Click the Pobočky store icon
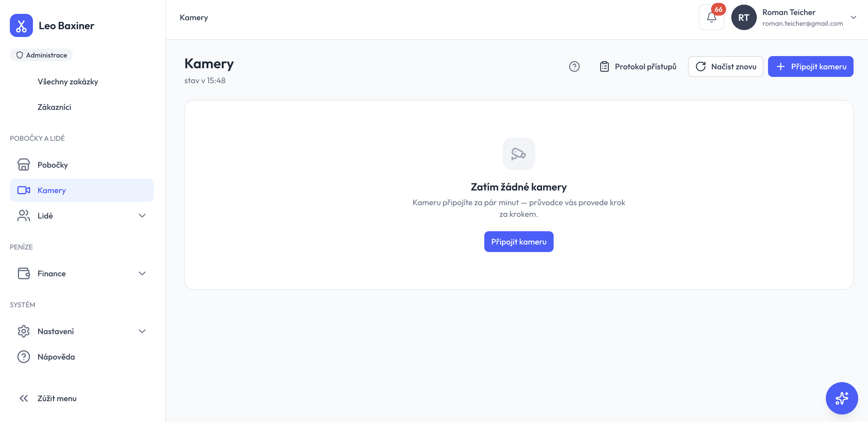868x422 pixels. (24, 165)
